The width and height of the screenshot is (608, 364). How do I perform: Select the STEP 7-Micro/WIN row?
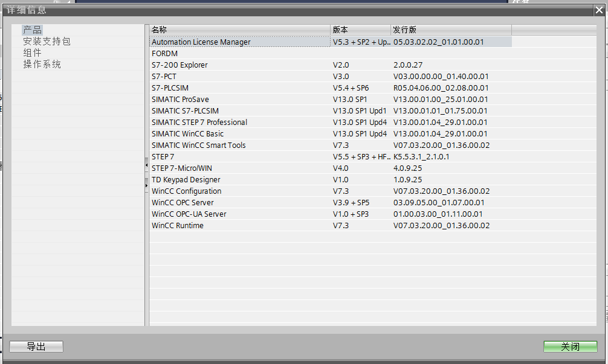coord(331,168)
